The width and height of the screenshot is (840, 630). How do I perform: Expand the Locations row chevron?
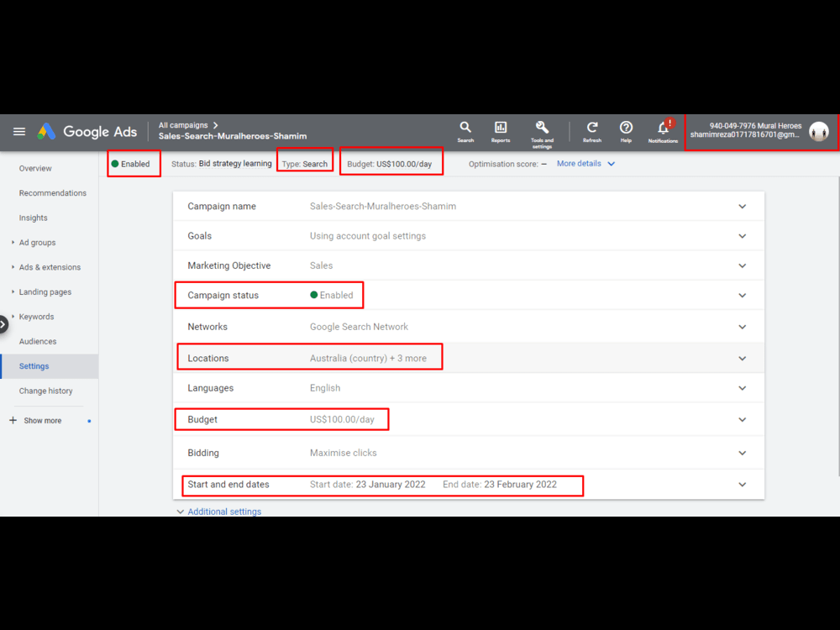click(742, 359)
